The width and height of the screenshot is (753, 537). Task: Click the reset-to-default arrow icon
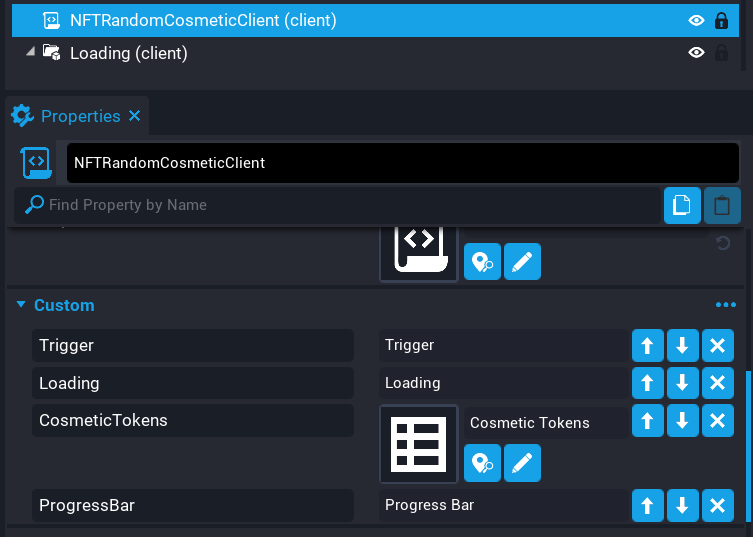tap(722, 243)
